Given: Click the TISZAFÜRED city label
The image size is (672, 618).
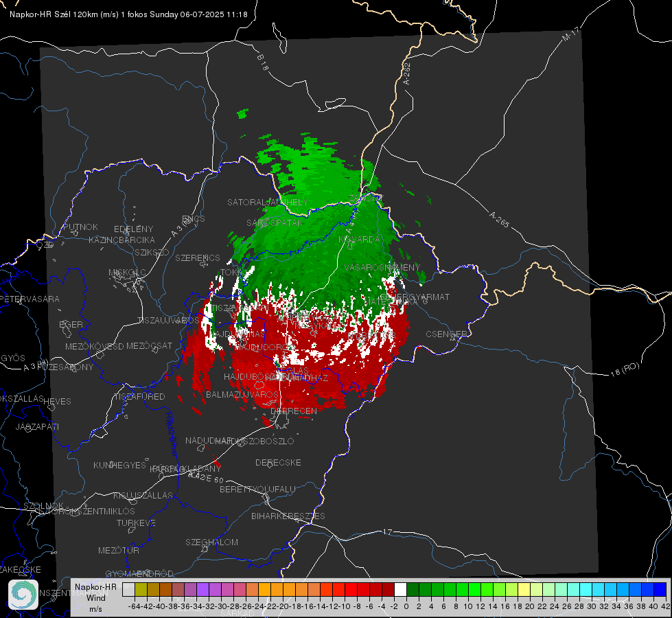Looking at the screenshot, I should coord(139,397).
